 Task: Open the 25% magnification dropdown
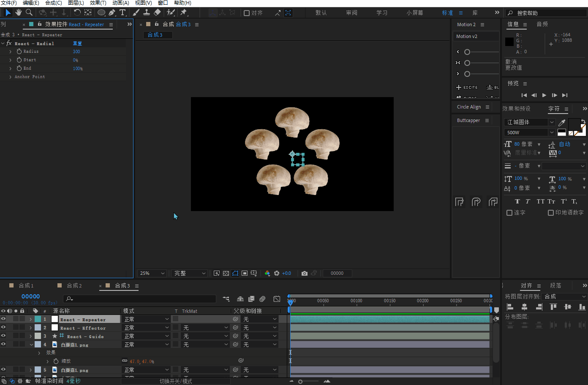tap(152, 273)
